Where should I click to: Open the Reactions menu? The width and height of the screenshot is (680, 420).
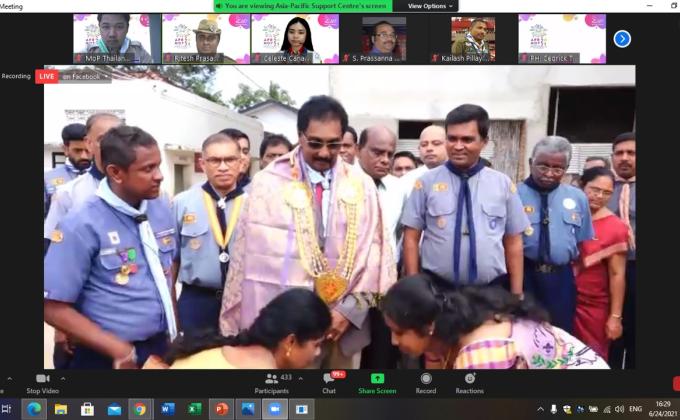[469, 384]
